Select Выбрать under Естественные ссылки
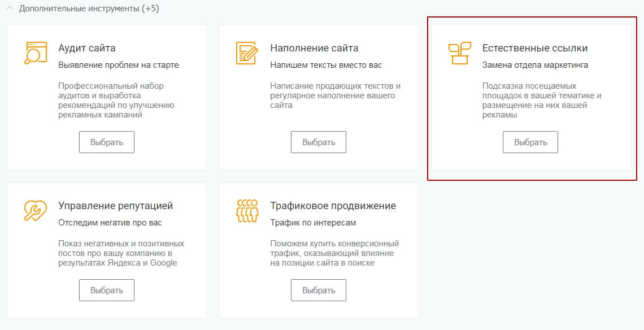 (530, 142)
